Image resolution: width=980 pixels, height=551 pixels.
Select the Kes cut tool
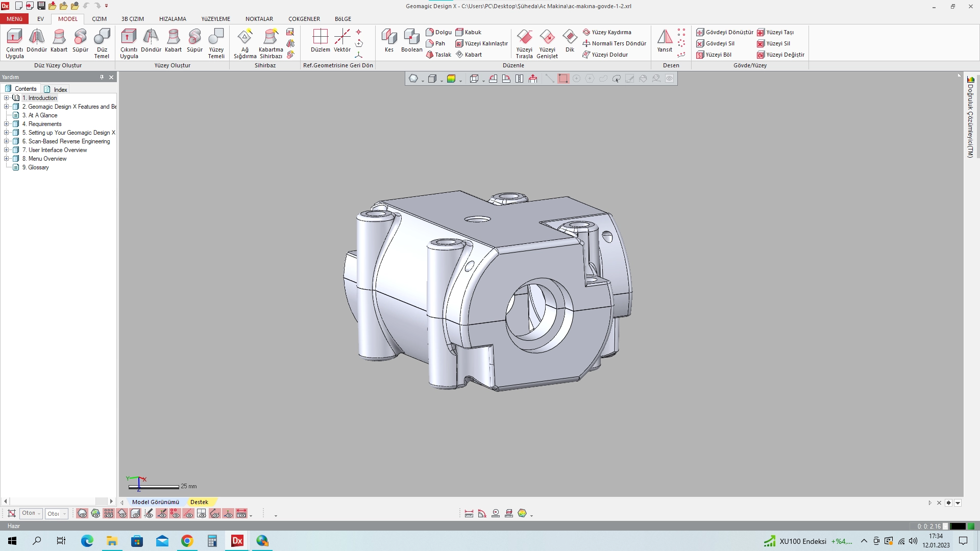coord(389,41)
